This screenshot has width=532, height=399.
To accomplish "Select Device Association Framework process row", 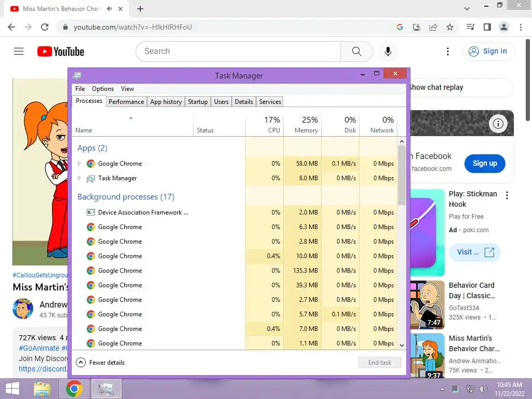I will pos(234,212).
